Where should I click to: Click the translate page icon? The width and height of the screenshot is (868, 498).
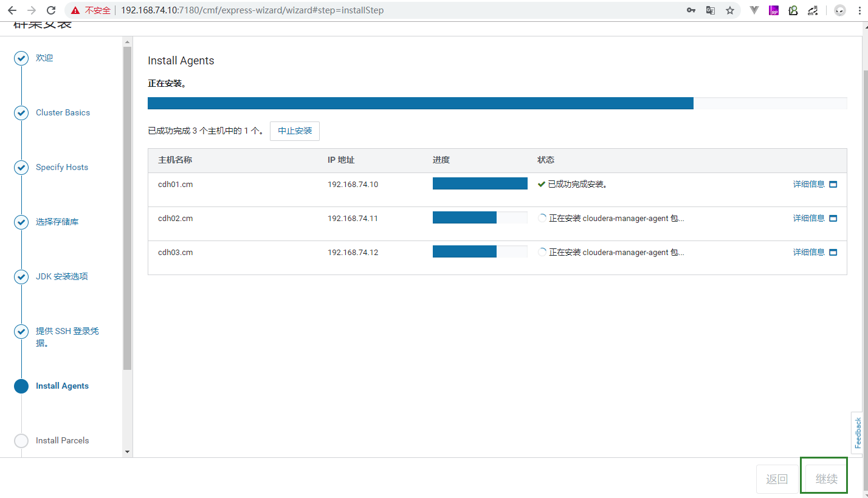coord(711,10)
